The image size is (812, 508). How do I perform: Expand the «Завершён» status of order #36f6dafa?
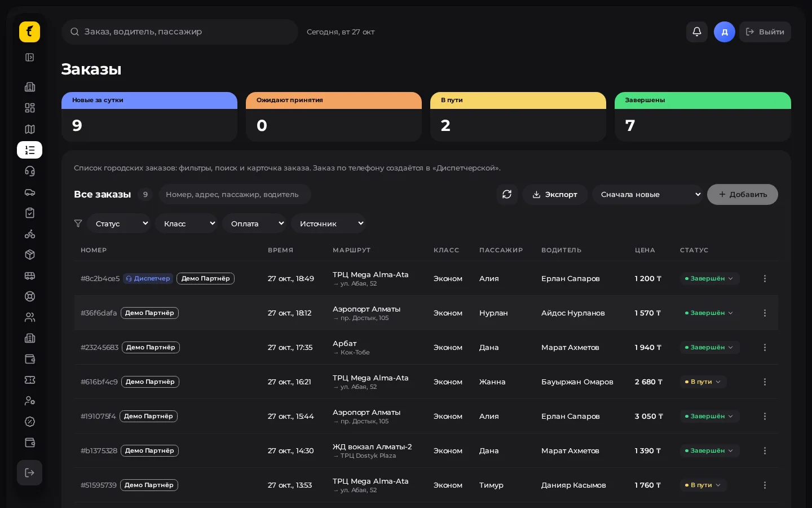(x=709, y=313)
